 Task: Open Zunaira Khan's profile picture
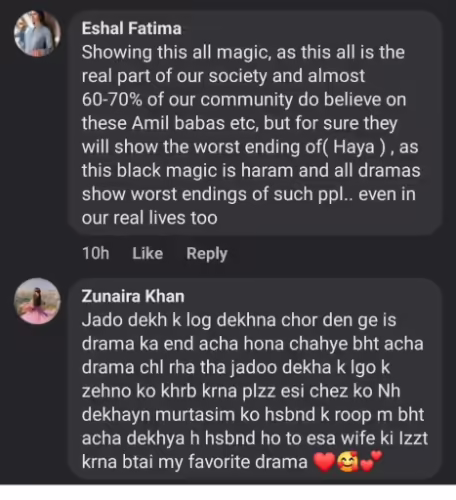(37, 301)
